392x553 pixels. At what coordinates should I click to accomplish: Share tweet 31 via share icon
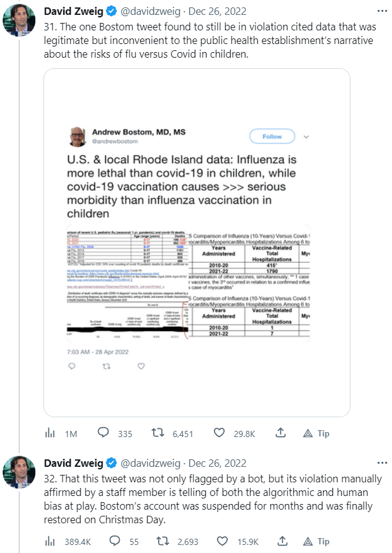280,433
